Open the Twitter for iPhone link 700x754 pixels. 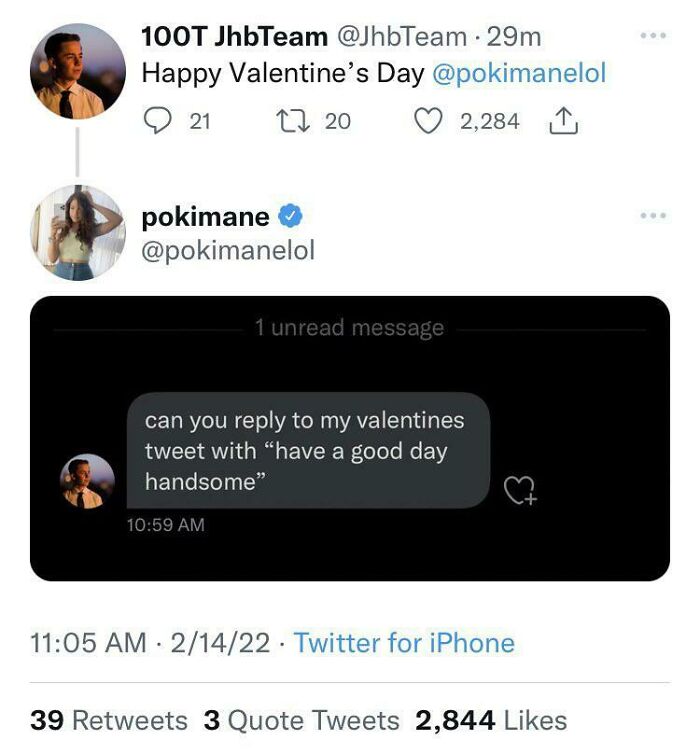[404, 642]
